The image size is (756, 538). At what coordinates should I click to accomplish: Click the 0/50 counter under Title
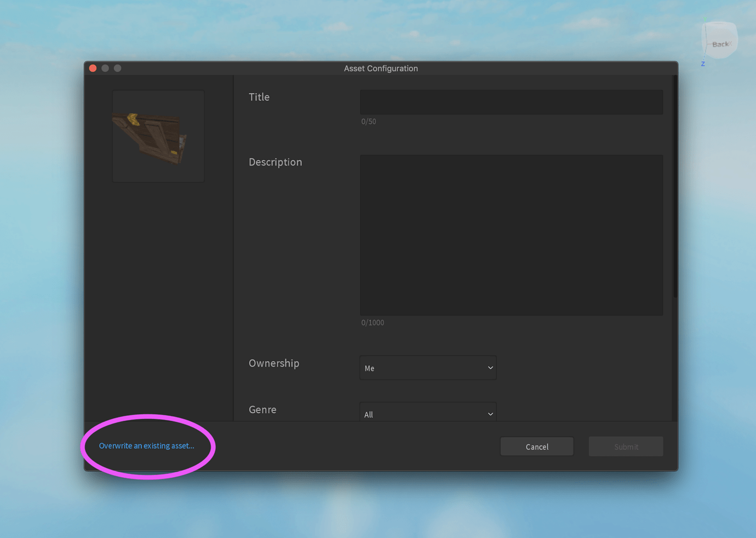click(x=369, y=121)
